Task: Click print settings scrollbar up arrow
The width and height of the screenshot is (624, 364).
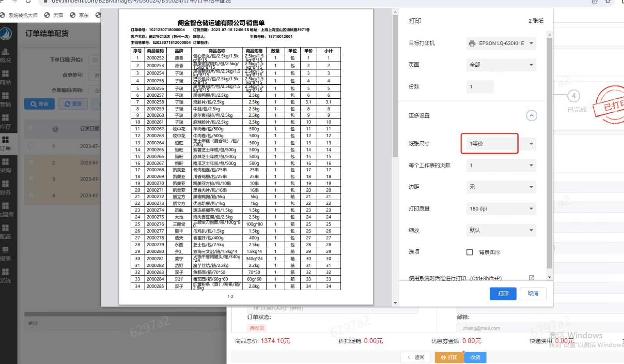Action: (x=549, y=35)
